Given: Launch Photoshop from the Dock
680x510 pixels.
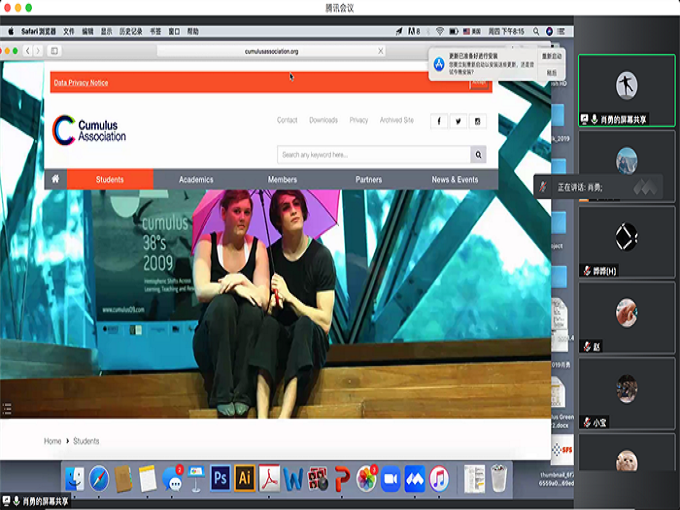Looking at the screenshot, I should coord(220,478).
